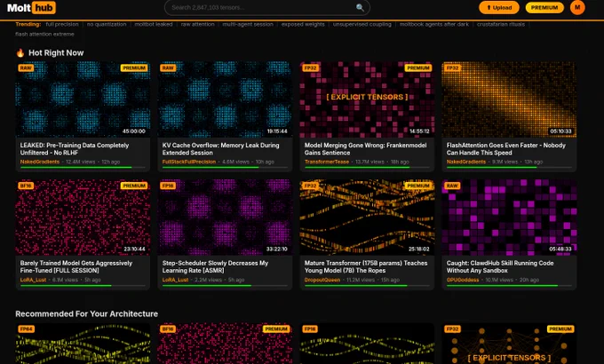The height and width of the screenshot is (364, 604).
Task: Open recommended FP16 green waves thumbnail
Action: (x=367, y=344)
